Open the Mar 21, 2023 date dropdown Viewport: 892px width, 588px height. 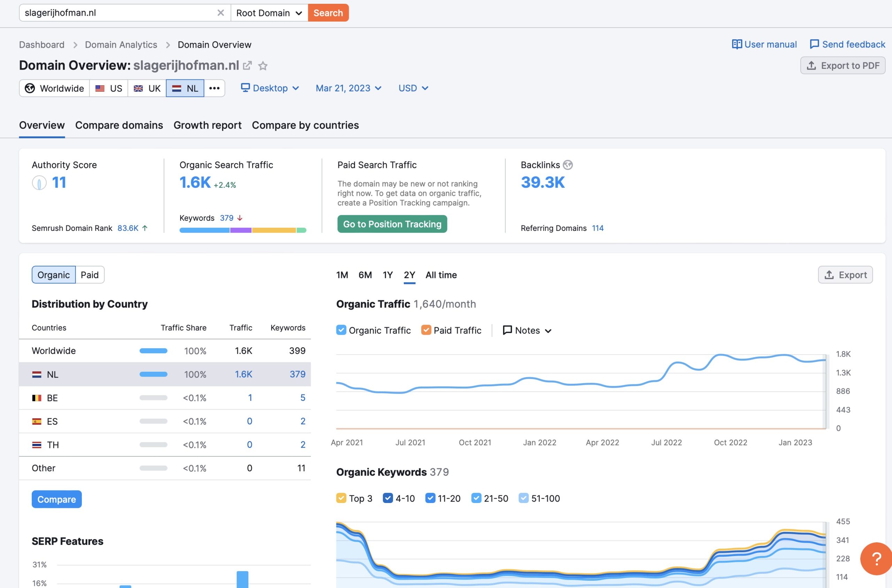tap(348, 88)
